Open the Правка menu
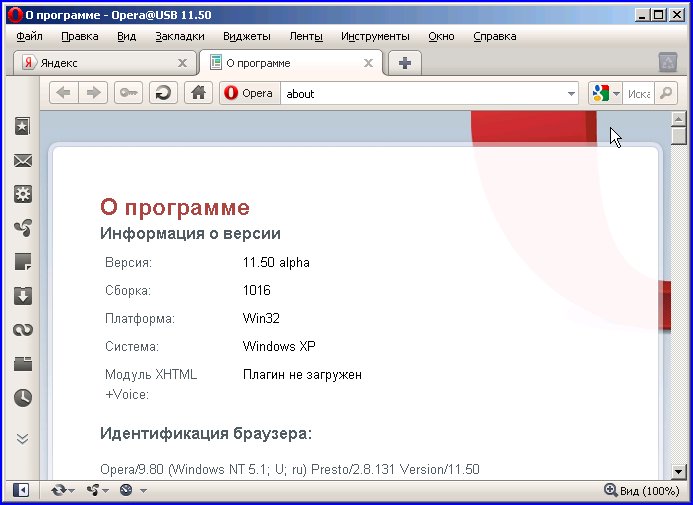 click(x=80, y=36)
